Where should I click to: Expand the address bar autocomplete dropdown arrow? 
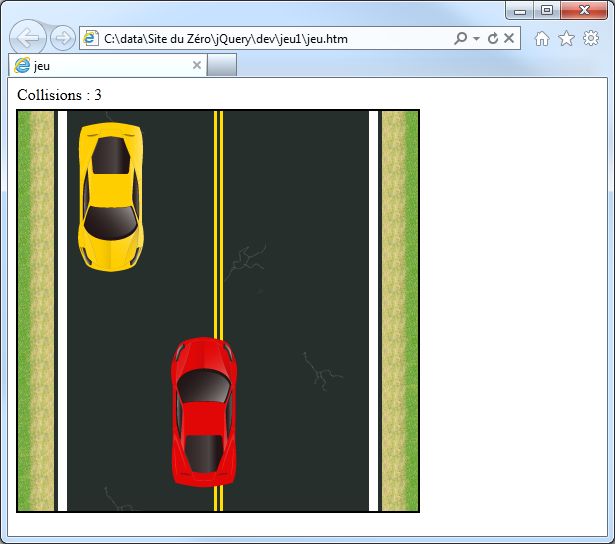point(476,39)
